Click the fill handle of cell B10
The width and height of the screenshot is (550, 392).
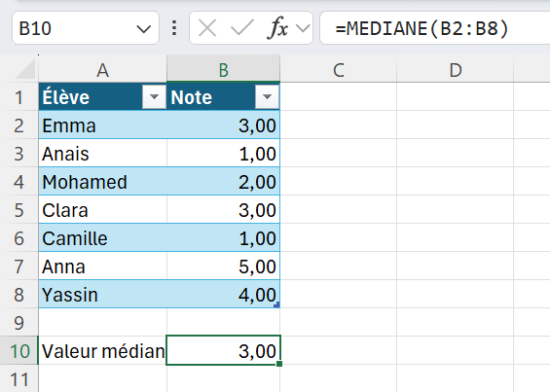point(279,364)
